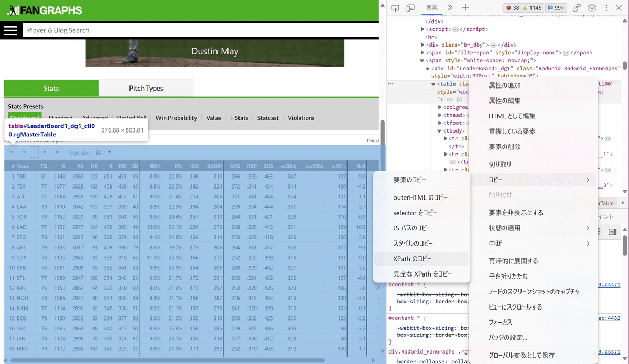Toggle device emulation icon in DevTools
629x364 pixels.
point(410,8)
